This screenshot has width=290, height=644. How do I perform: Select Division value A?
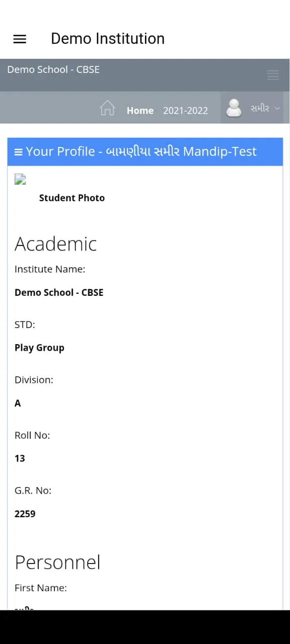tap(18, 403)
